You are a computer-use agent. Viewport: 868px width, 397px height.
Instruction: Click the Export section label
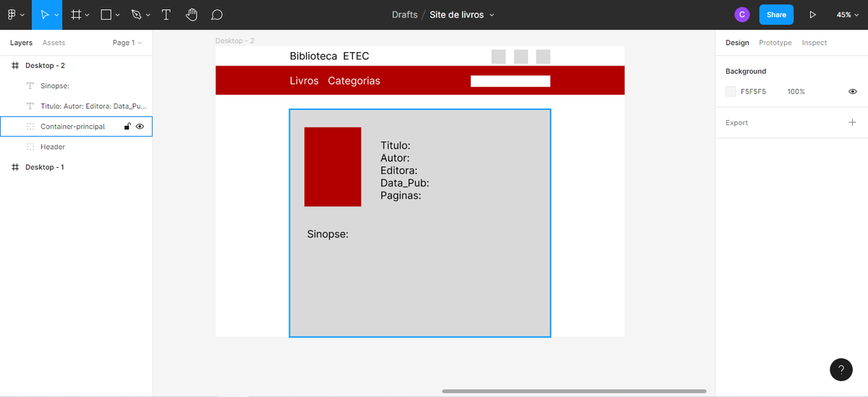[x=736, y=123]
